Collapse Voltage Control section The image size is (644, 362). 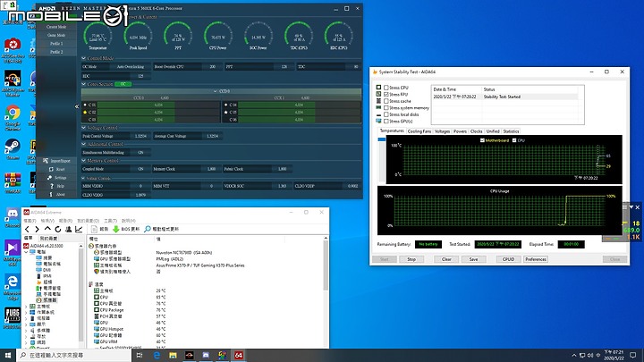pos(84,128)
